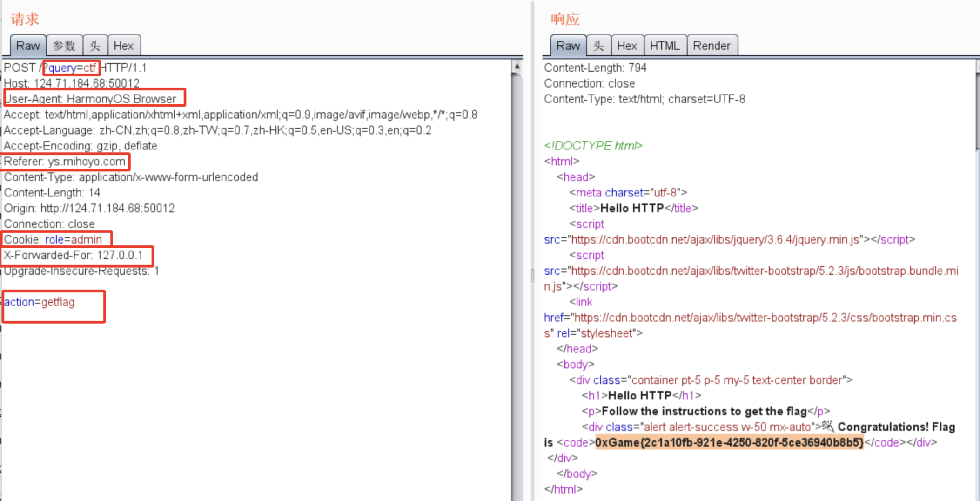Click the response Content-Length: 794 line
This screenshot has height=501, width=980.
(595, 68)
